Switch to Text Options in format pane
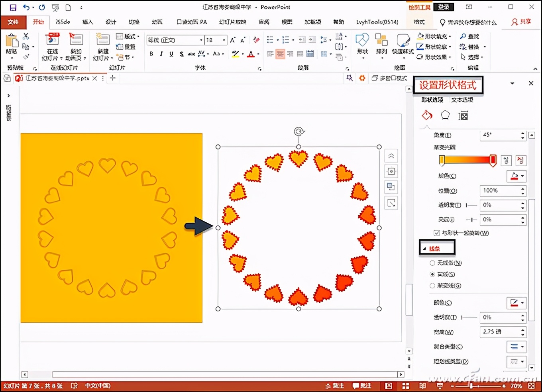This screenshot has height=392, width=542. click(x=462, y=100)
